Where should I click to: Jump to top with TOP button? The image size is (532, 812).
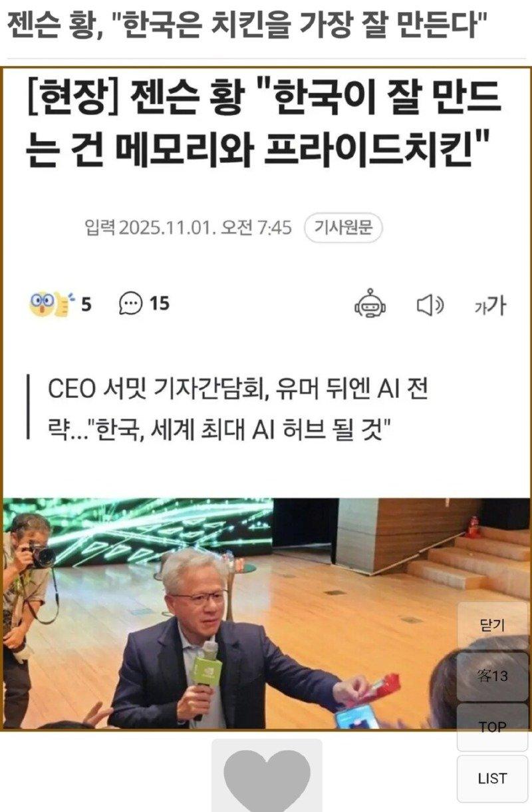tap(493, 727)
